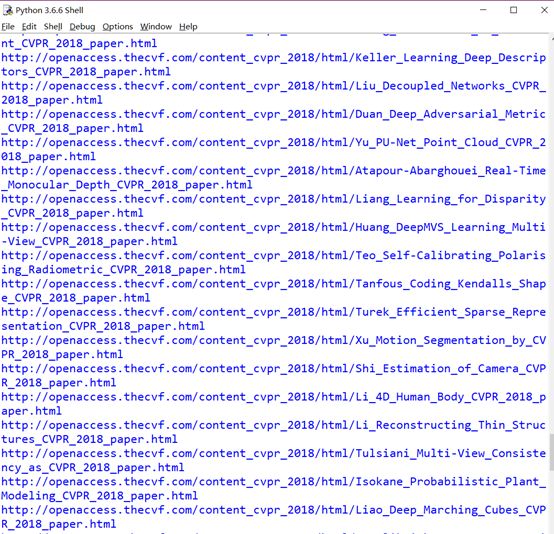Minimize the Python 3.6.6 Shell window

[483, 10]
